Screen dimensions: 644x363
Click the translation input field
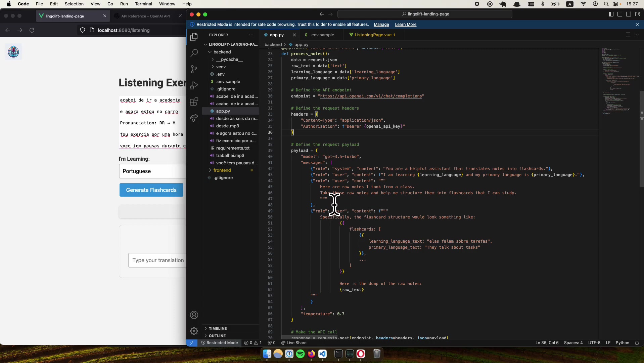[158, 260]
